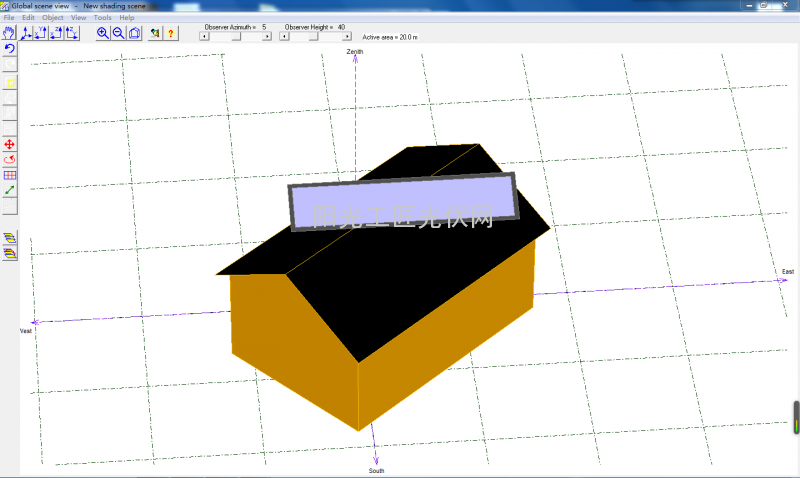Viewport: 800px width, 478px height.
Task: Click the grid table icon in sidebar
Action: coord(10,175)
